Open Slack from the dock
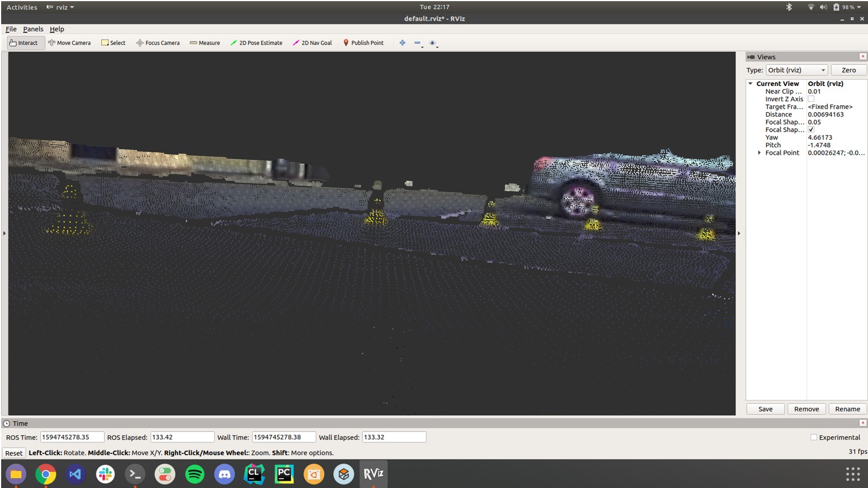The image size is (868, 488). [105, 474]
